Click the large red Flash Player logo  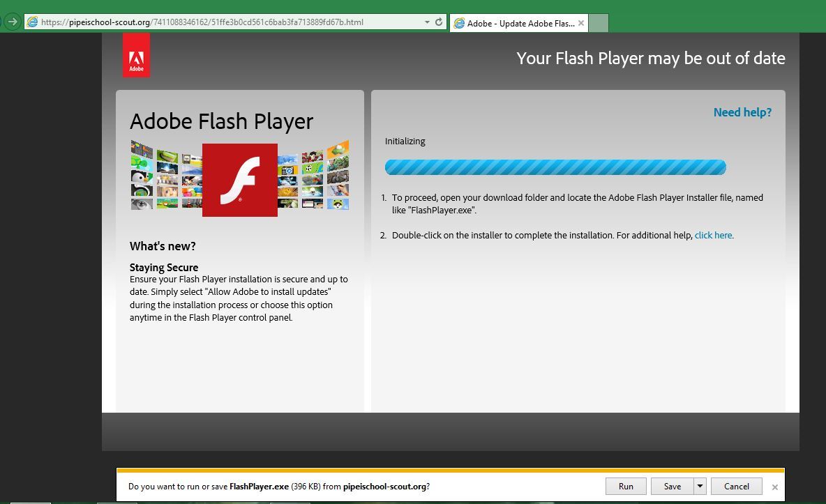click(x=239, y=180)
